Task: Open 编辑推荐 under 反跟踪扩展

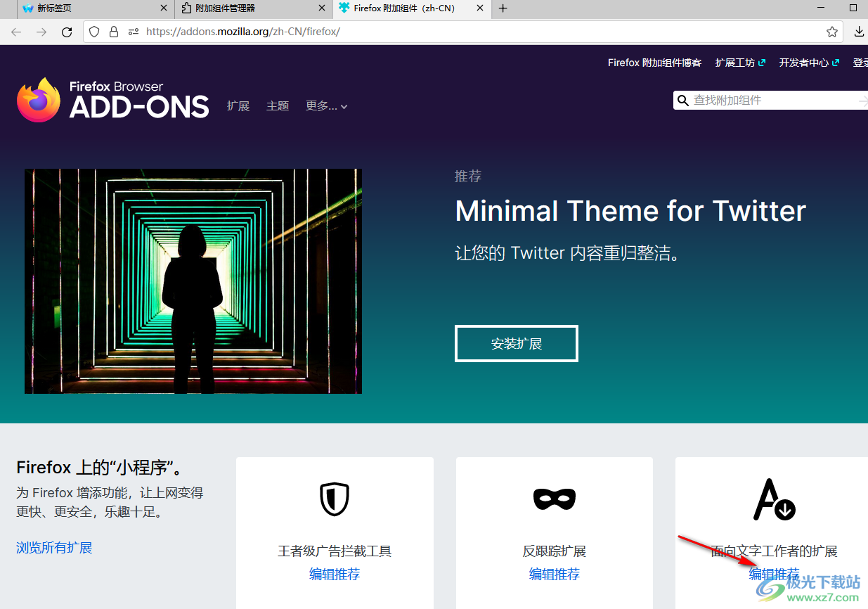Action: 555,574
